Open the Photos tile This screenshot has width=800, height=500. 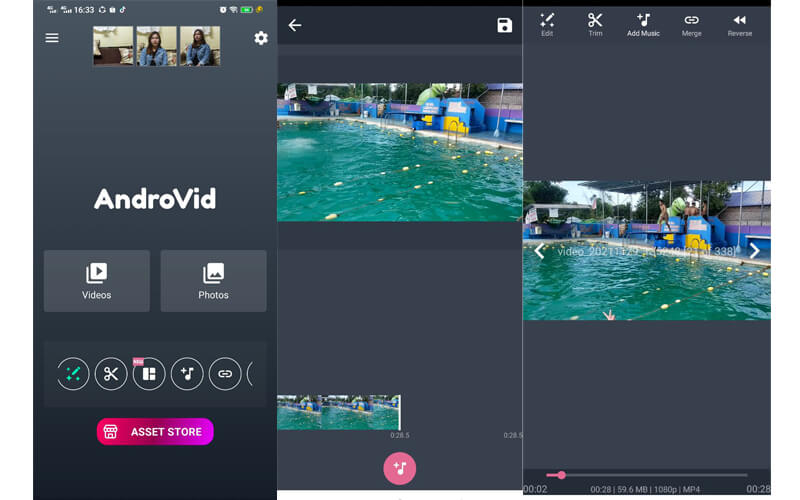click(x=213, y=281)
